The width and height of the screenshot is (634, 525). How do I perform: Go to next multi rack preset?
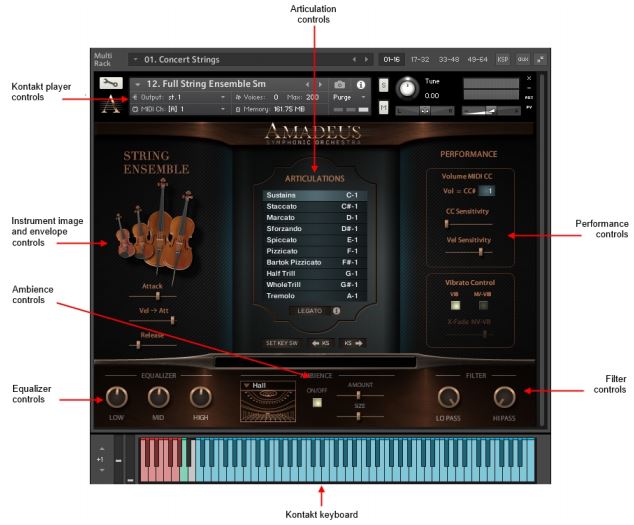click(x=367, y=59)
